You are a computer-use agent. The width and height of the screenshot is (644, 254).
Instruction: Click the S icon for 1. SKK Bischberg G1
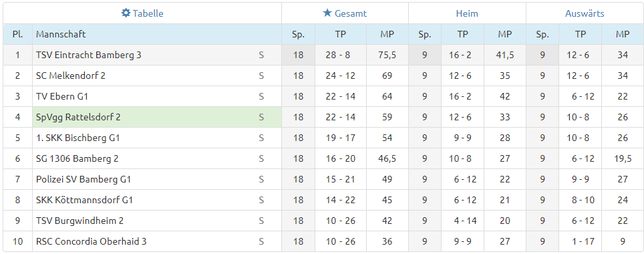coord(261,138)
